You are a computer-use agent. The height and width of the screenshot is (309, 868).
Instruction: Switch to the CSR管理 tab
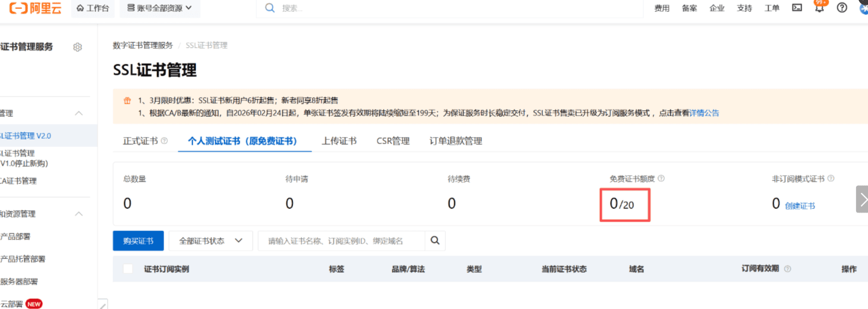[x=393, y=141]
